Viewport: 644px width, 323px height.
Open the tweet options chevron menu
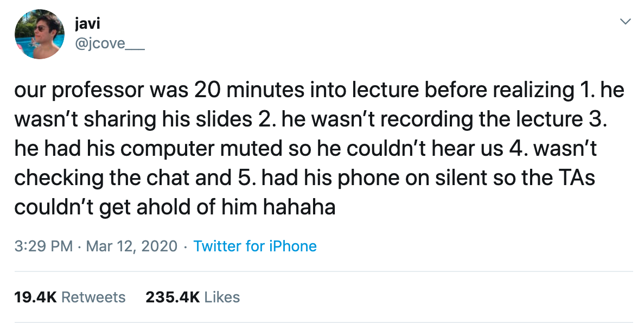(625, 21)
